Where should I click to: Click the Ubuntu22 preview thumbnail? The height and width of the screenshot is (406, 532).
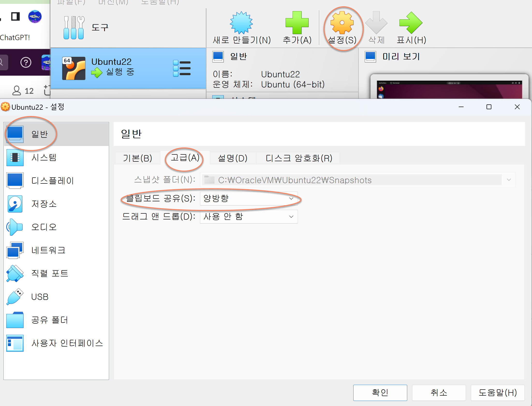tap(449, 89)
